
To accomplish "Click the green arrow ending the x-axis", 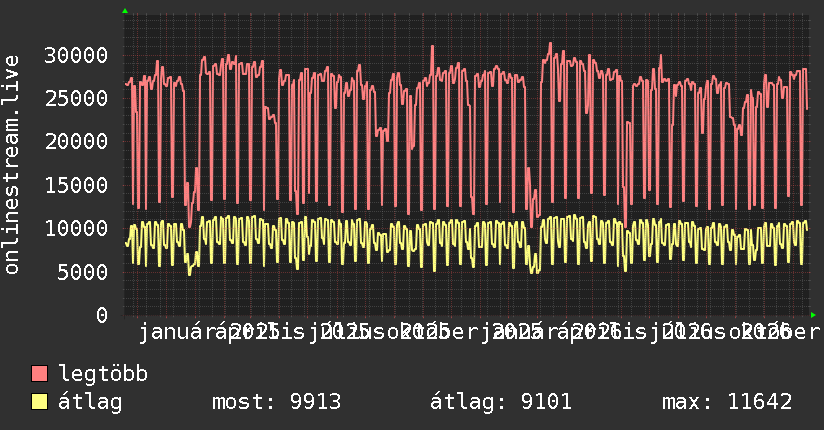I will point(813,315).
